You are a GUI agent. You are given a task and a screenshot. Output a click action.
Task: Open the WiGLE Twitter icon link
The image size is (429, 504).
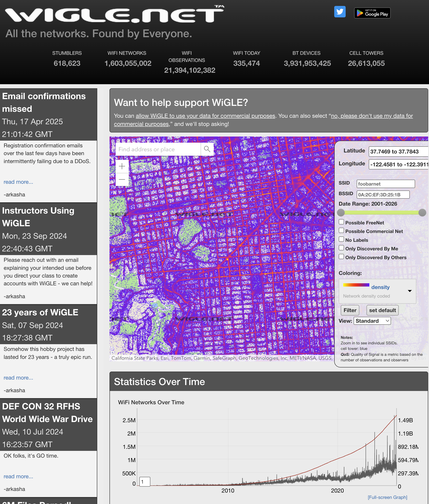[340, 12]
